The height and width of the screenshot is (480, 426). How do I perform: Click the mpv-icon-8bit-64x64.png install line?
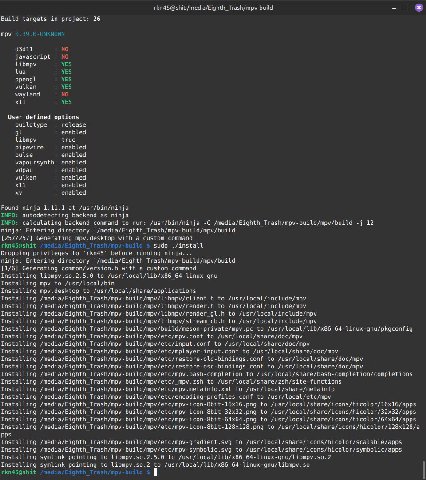[x=208, y=419]
